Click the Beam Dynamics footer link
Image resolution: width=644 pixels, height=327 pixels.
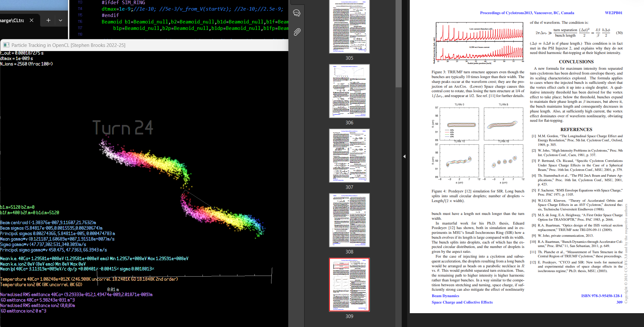point(445,296)
